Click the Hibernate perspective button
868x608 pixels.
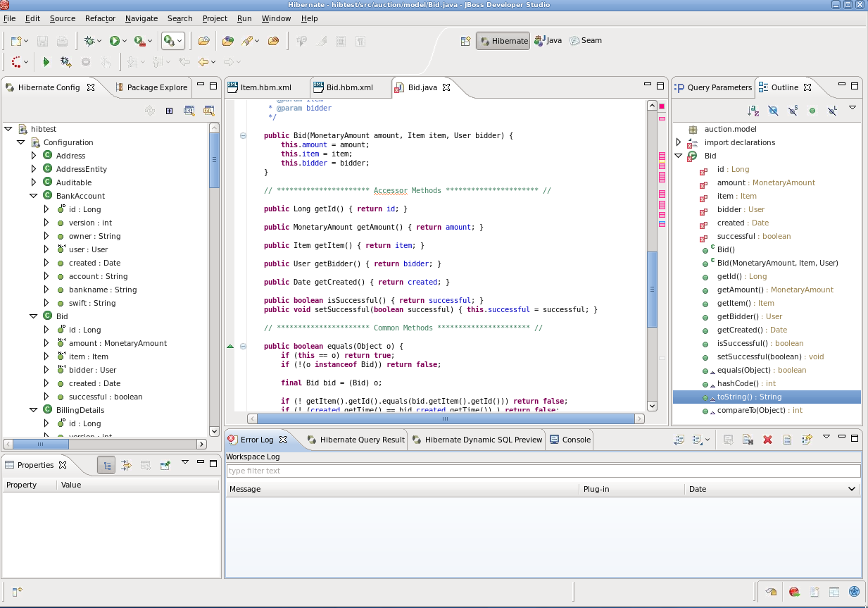click(x=503, y=41)
